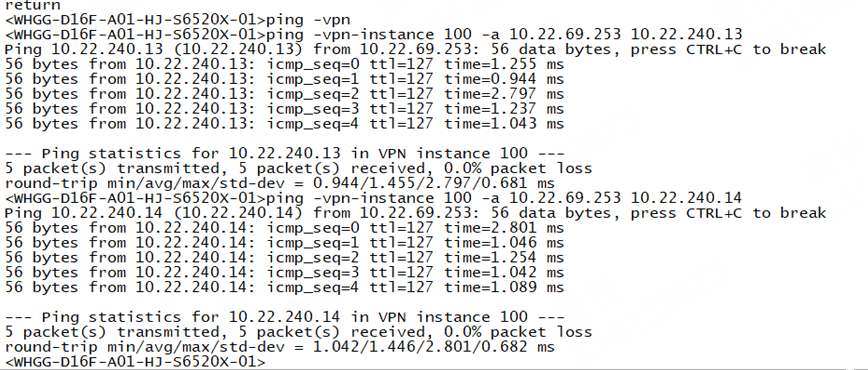Click the round-trip line showing 0.944/1.455/2.797/0.681
Image resolution: width=868 pixels, height=370 pixels.
point(280,184)
